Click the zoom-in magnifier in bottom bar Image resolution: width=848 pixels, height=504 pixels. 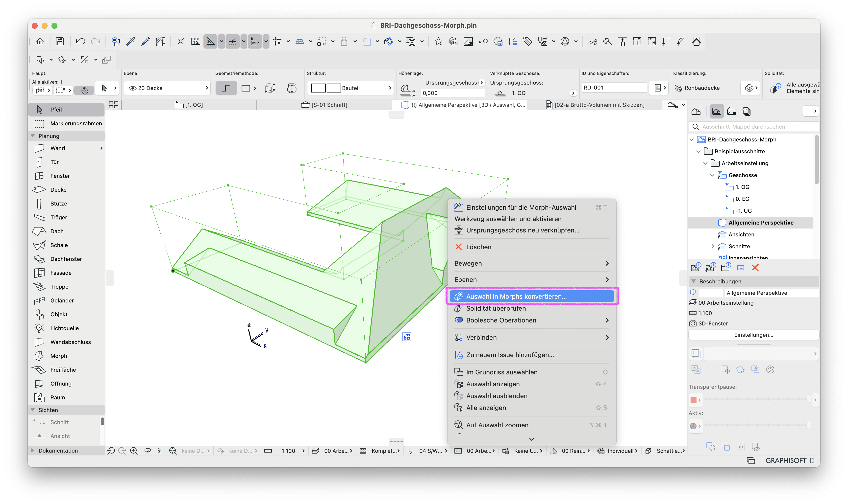(134, 451)
